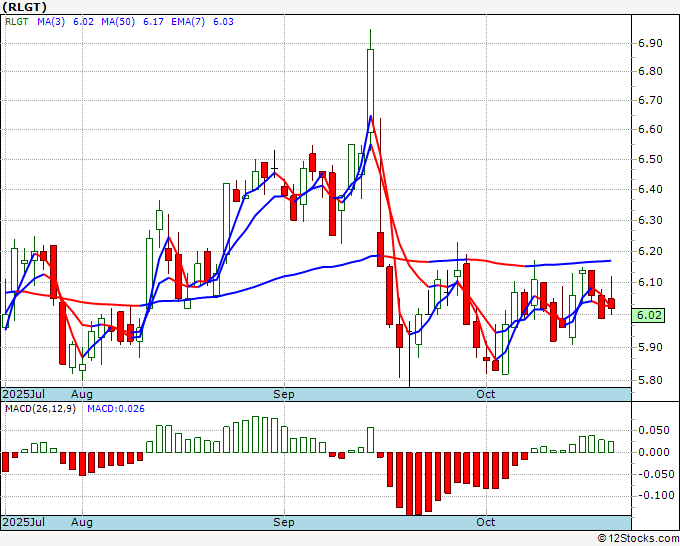Click the 5.80 price axis label
The image size is (680, 546).
[x=650, y=380]
